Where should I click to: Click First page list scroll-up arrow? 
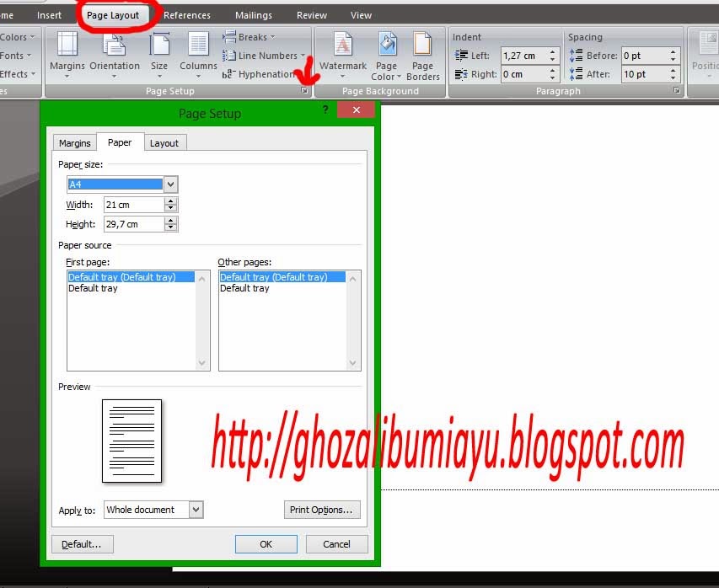(201, 279)
